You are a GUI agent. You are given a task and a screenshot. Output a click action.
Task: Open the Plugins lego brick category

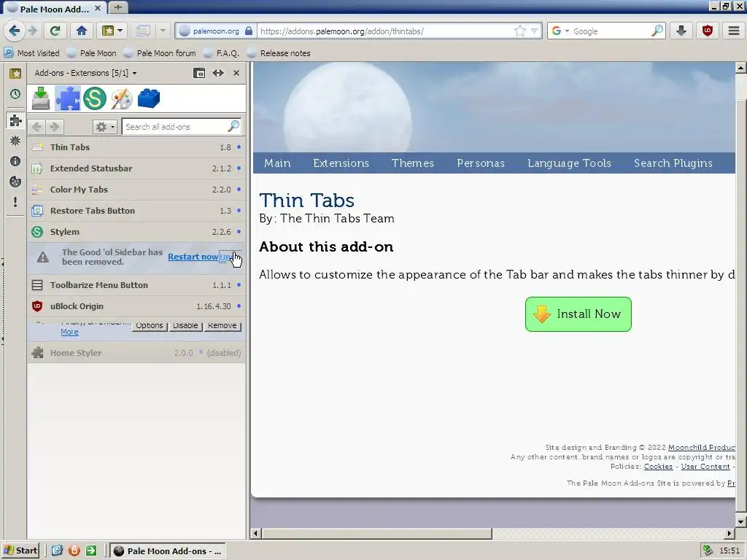[149, 98]
